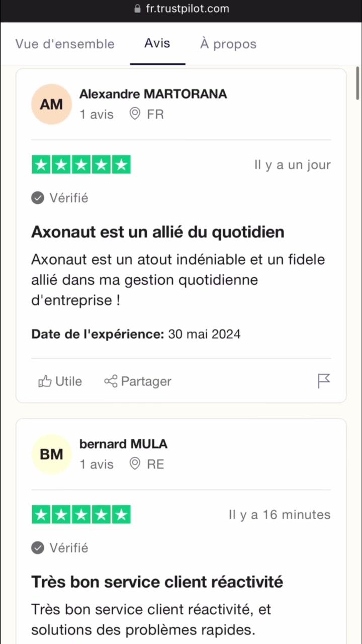The width and height of the screenshot is (362, 644).
Task: Open Alexandre MARTORANA's profile name
Action: pos(153,94)
